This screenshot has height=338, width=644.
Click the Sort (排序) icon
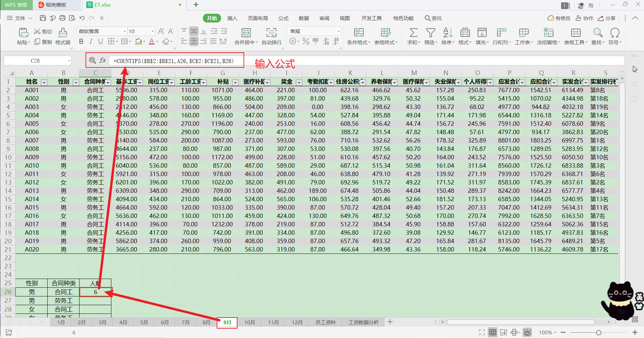[x=448, y=33]
